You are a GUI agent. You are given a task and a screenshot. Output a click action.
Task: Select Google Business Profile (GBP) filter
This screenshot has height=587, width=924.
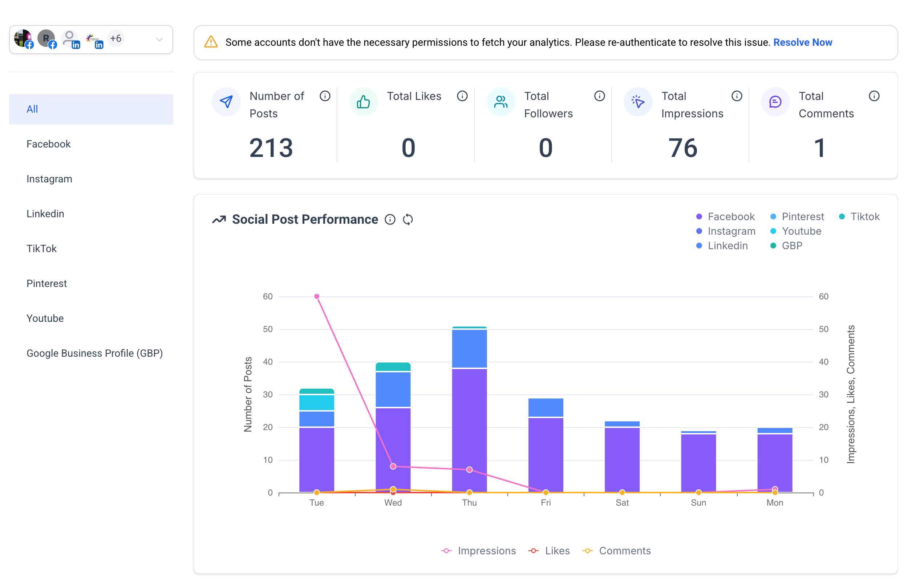click(x=94, y=353)
